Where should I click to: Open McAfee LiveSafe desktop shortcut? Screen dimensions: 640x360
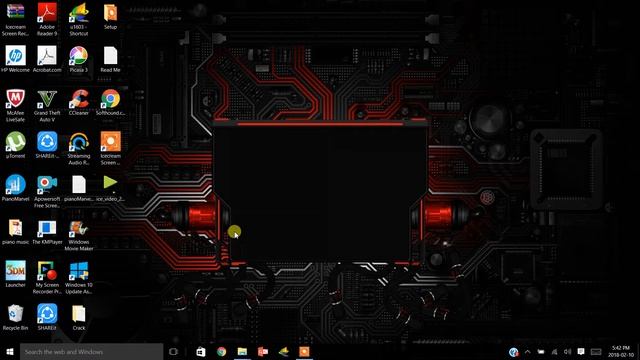pos(15,105)
